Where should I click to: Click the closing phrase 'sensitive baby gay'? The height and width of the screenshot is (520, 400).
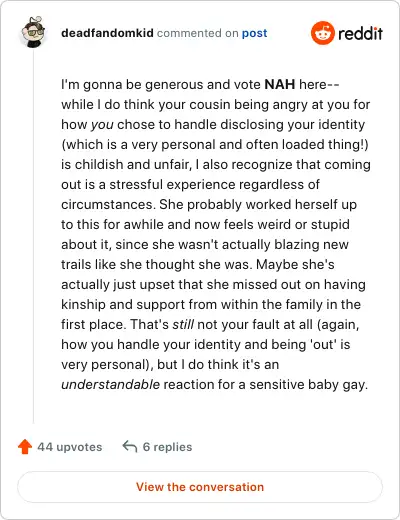tap(308, 385)
